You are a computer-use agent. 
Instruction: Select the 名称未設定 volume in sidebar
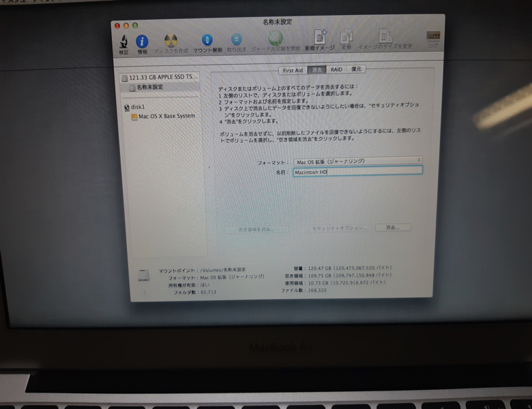[x=160, y=87]
